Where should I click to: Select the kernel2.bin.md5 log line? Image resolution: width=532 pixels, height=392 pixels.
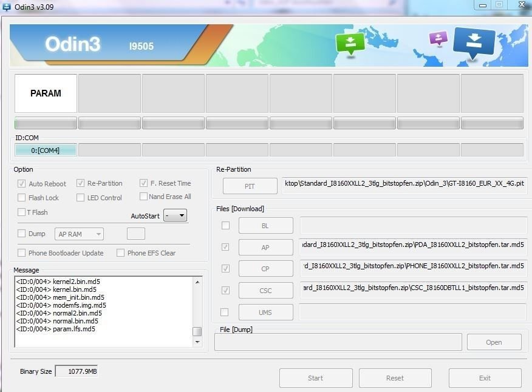point(58,282)
